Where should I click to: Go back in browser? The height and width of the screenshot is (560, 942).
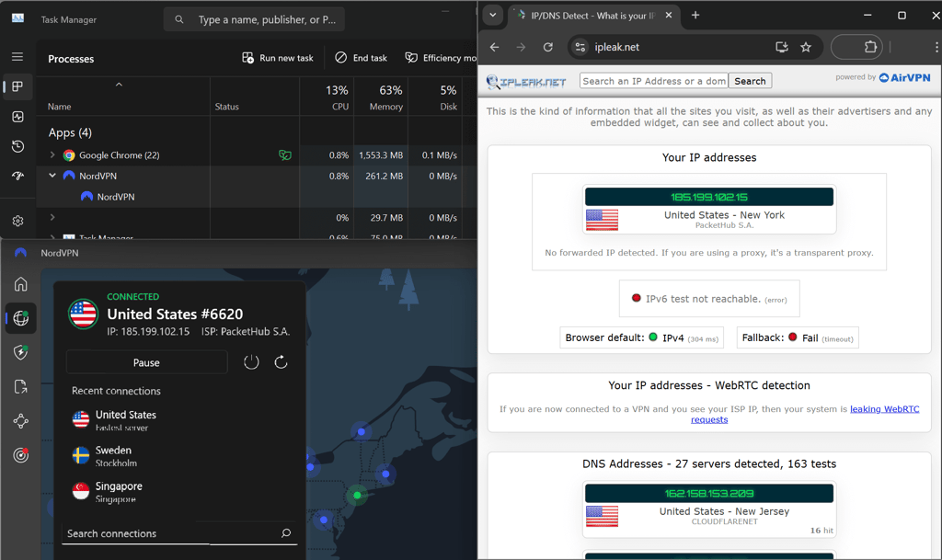pos(494,47)
